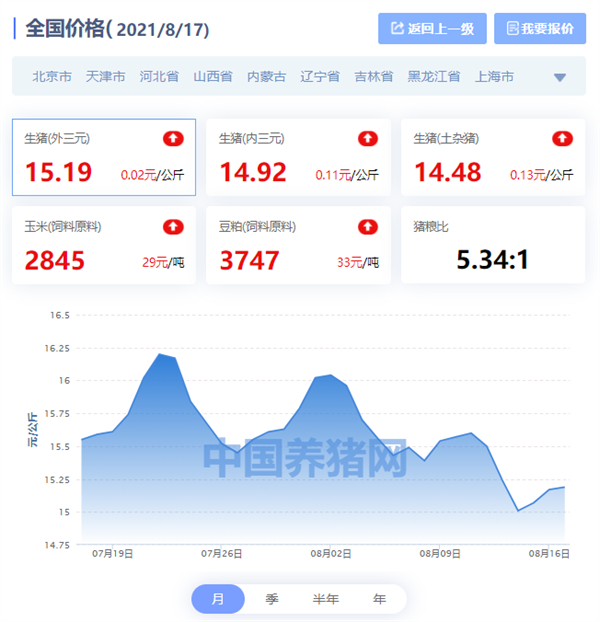This screenshot has height=622, width=600.
Task: Pick 吉林省 in the province bar
Action: [374, 76]
